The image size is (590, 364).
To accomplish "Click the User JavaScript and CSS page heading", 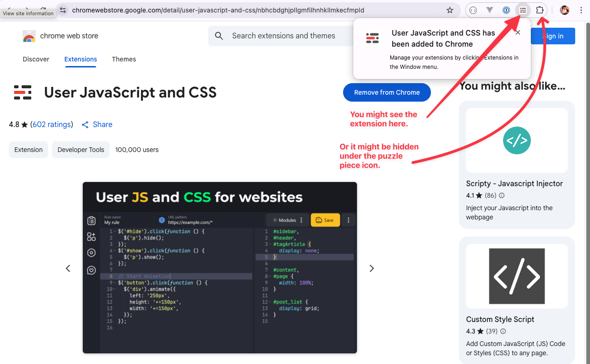I will (x=130, y=92).
